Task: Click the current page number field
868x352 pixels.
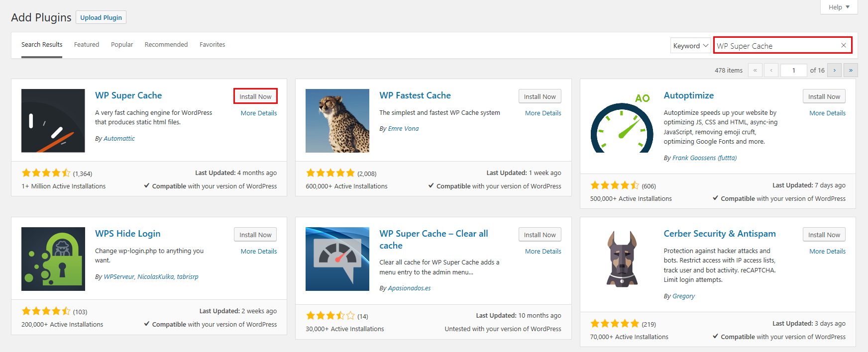Action: pyautogui.click(x=793, y=70)
